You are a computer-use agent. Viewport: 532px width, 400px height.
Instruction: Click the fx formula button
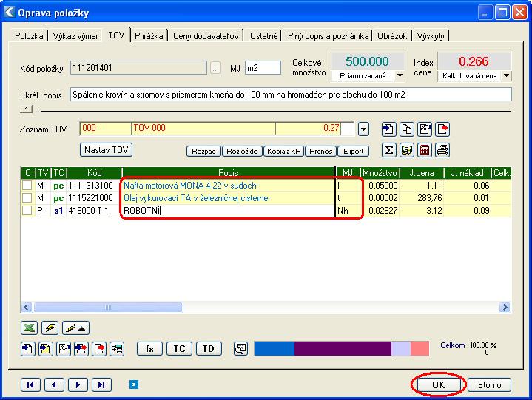click(x=149, y=348)
